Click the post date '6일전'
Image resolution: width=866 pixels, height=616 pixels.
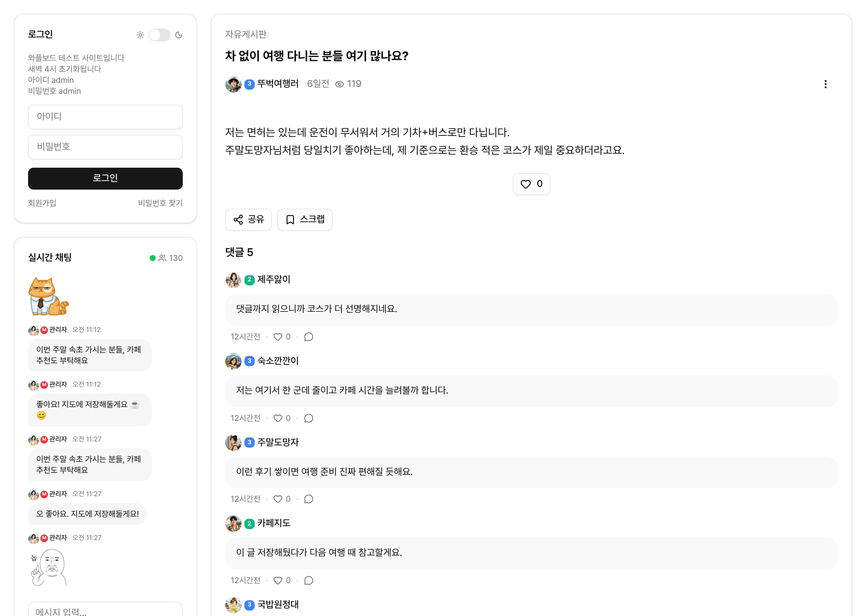point(318,84)
